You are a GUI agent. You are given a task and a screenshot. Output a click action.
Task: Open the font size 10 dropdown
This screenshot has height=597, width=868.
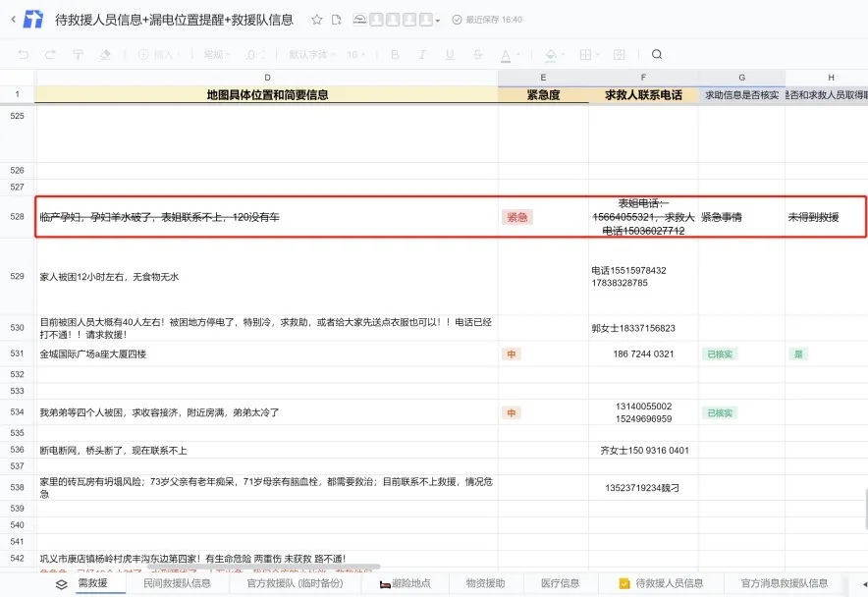(356, 54)
